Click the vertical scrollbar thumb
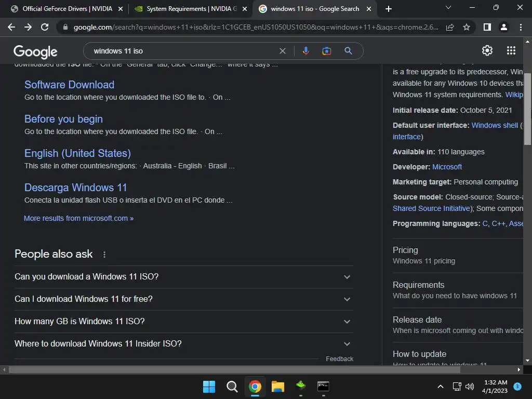The image size is (532, 399). (x=527, y=109)
